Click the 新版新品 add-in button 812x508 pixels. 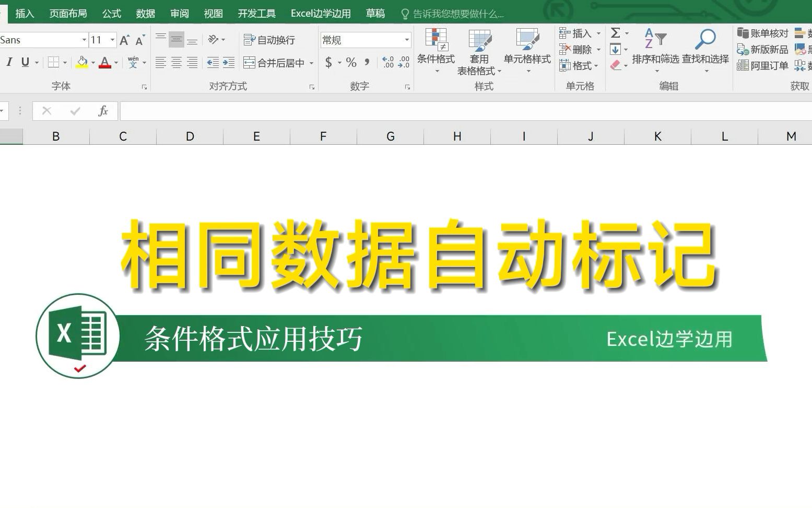click(x=762, y=50)
